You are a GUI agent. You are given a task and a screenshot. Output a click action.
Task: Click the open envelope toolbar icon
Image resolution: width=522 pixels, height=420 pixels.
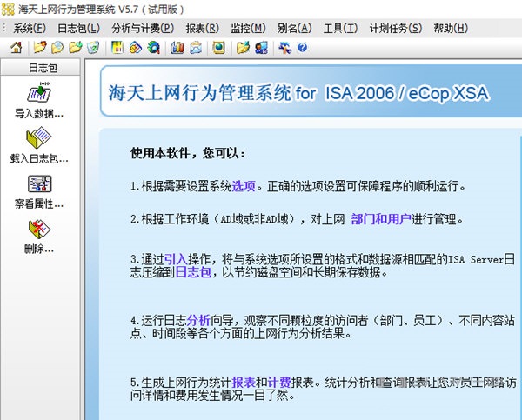point(196,48)
